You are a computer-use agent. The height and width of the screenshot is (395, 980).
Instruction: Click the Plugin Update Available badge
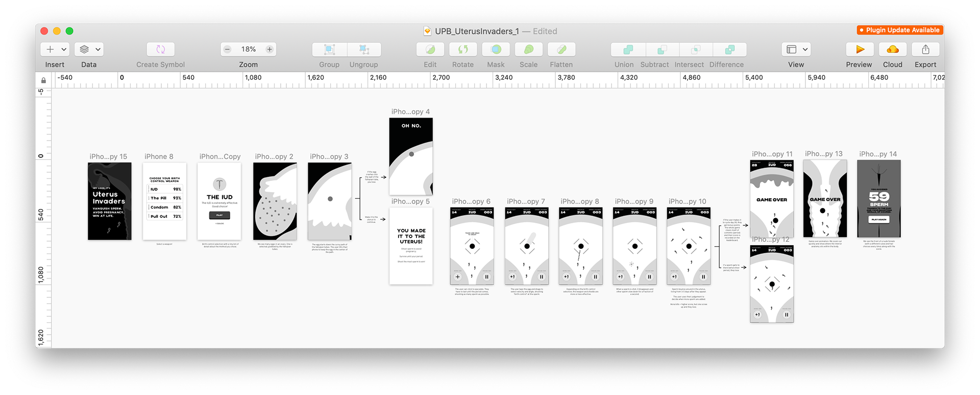pos(899,30)
